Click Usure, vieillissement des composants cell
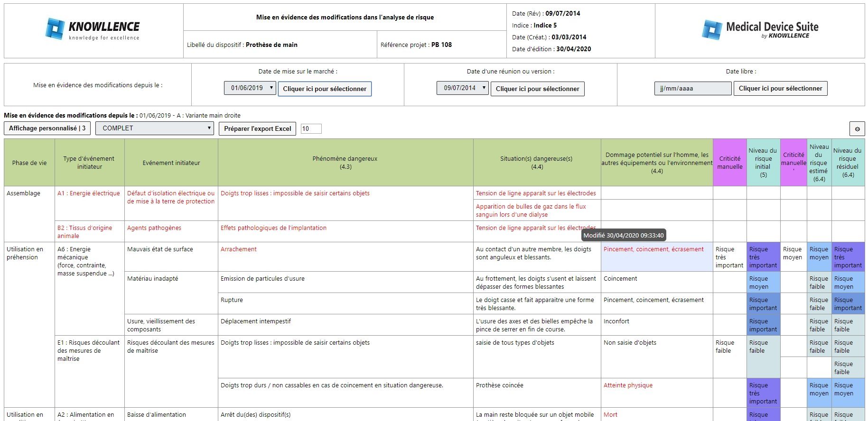The image size is (868, 421). [171, 325]
